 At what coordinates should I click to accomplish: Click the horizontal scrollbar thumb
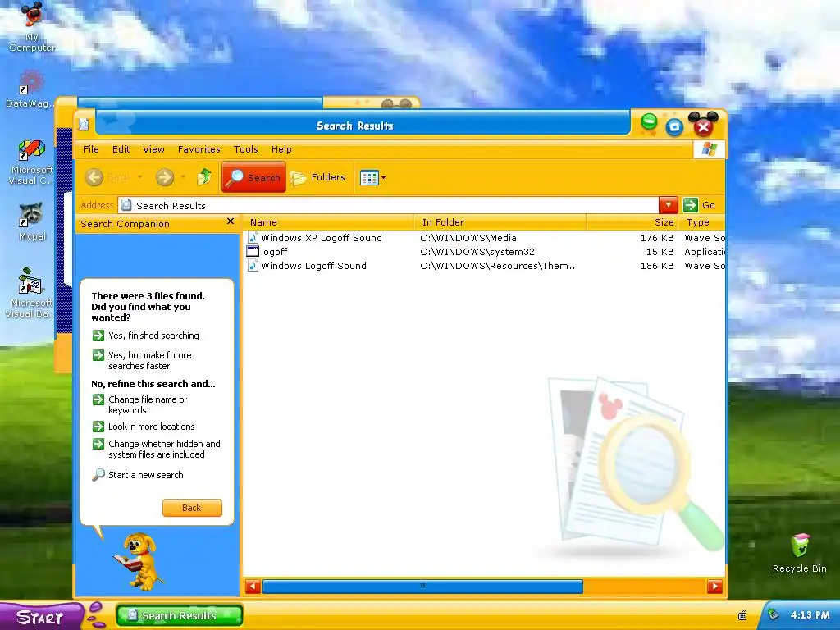pos(422,586)
